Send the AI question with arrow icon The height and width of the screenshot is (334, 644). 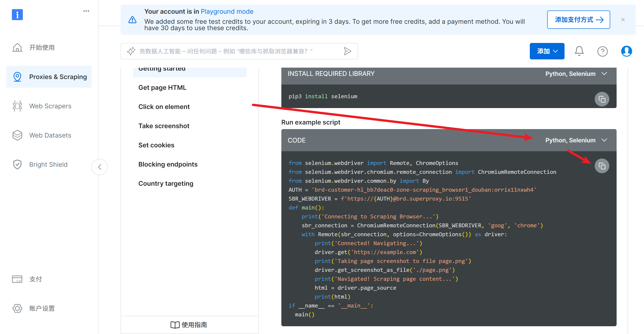347,51
